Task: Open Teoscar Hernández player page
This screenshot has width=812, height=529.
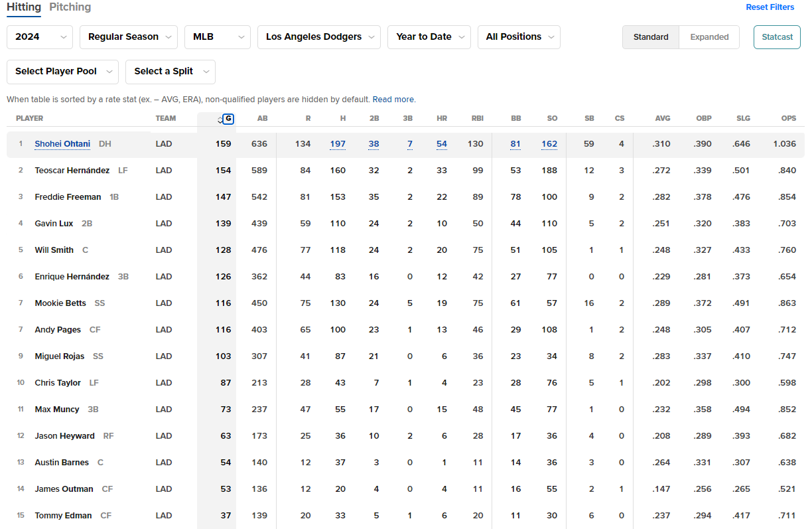Action: pos(72,171)
